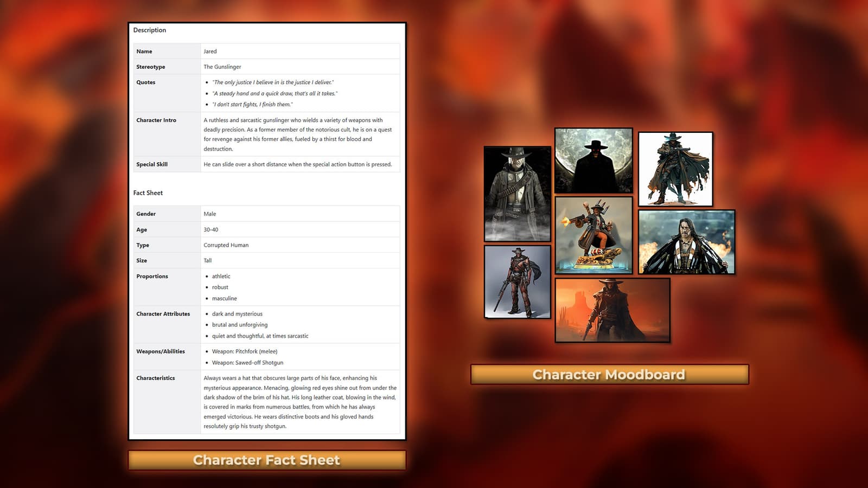
Task: Click the 'athletic' proportion entry
Action: pyautogui.click(x=221, y=277)
